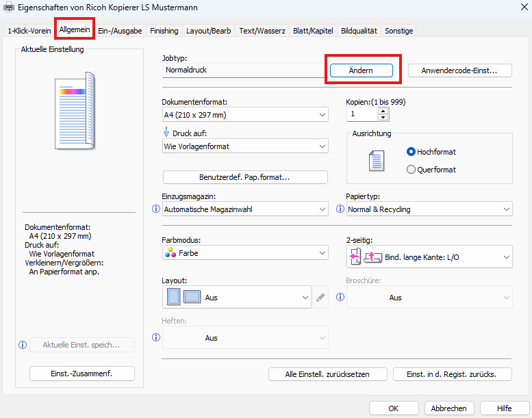Select the Querformat orientation option
Screen dimensions: 532x418
click(x=411, y=170)
